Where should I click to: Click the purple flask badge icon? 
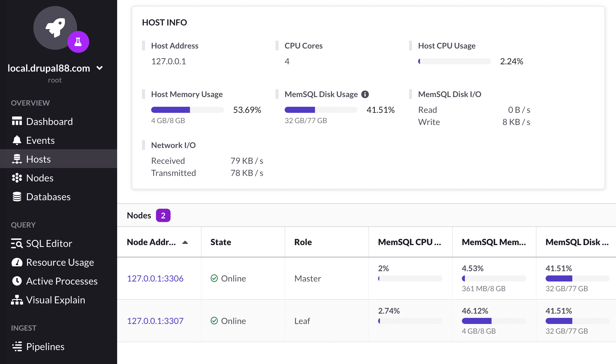(x=78, y=42)
